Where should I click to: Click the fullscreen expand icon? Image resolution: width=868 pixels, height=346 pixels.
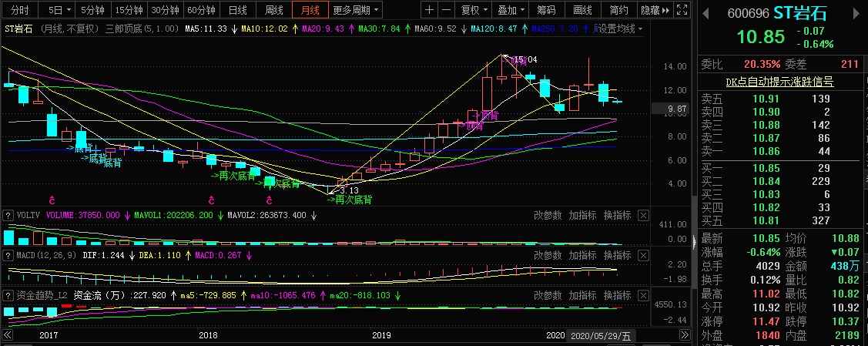coord(680,10)
